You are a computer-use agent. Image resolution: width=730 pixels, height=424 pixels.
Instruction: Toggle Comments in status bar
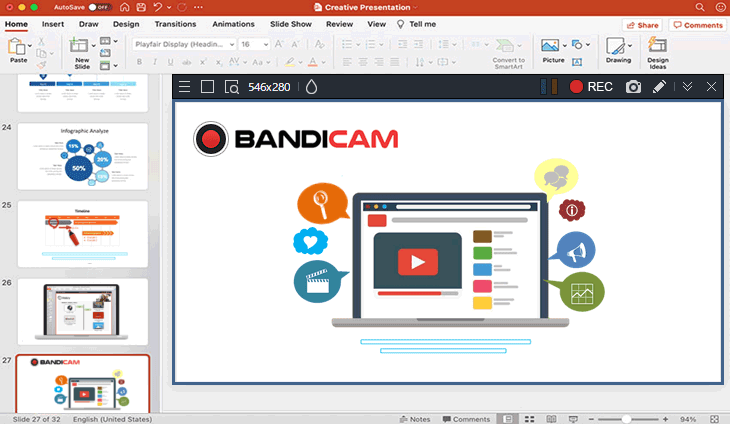[x=466, y=419]
